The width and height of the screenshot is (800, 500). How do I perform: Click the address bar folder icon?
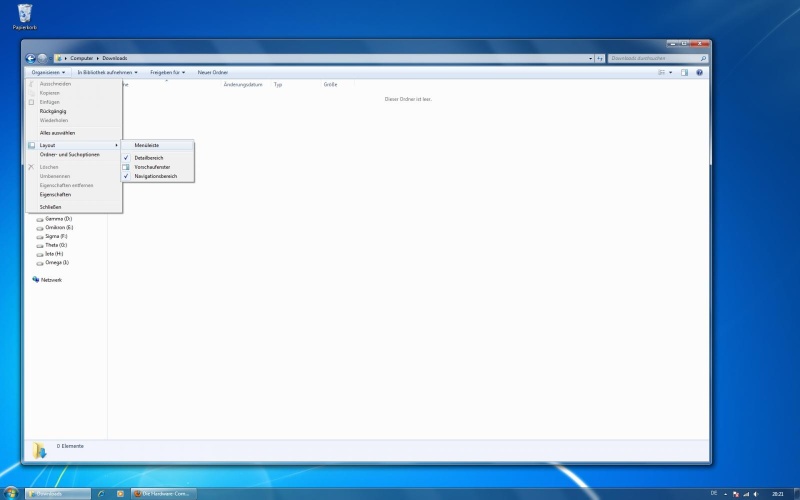click(x=59, y=59)
